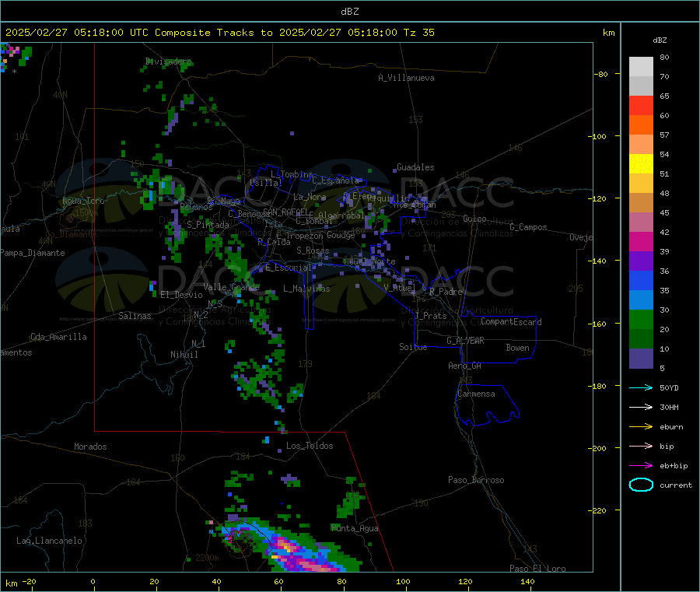Click the -20 km x-axis tick label

[29, 581]
